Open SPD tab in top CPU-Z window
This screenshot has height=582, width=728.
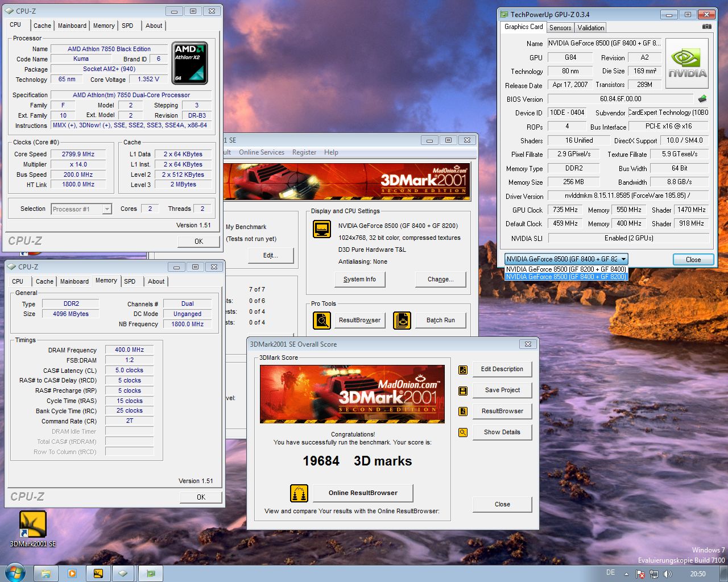127,26
